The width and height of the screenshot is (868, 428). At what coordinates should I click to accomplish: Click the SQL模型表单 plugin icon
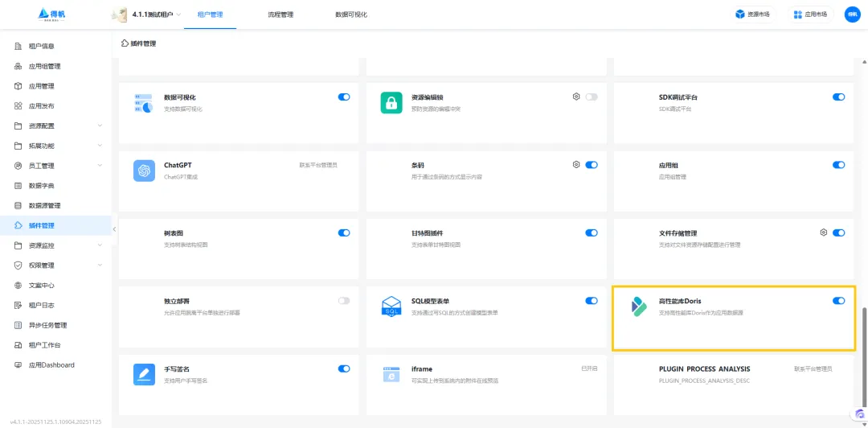[391, 306]
